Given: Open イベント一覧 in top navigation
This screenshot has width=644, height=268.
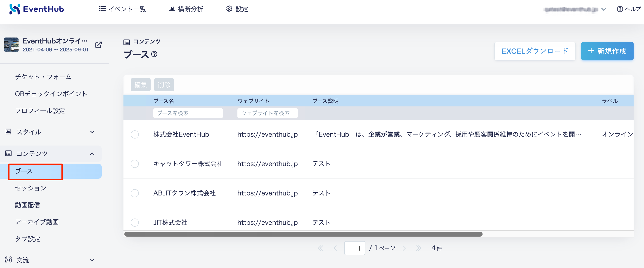Looking at the screenshot, I should pos(122,9).
